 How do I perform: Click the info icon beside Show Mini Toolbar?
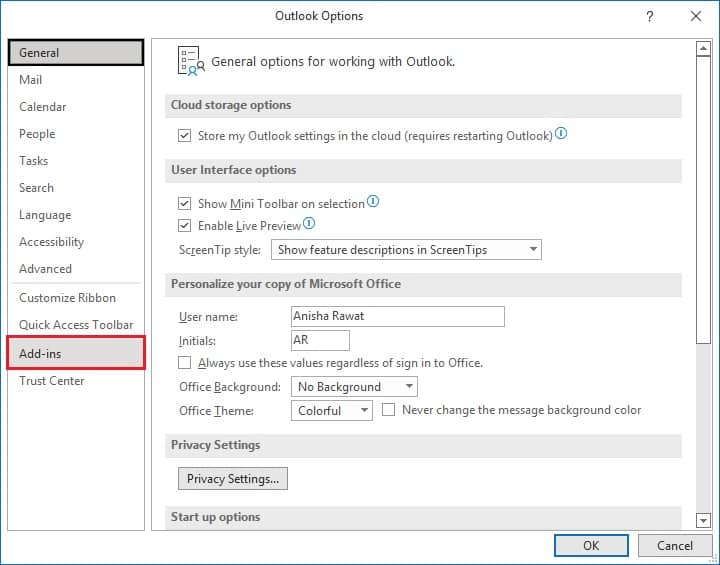pos(373,201)
